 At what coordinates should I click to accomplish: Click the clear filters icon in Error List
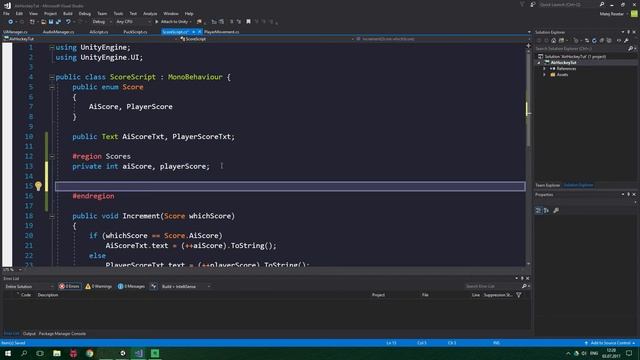pos(153,287)
